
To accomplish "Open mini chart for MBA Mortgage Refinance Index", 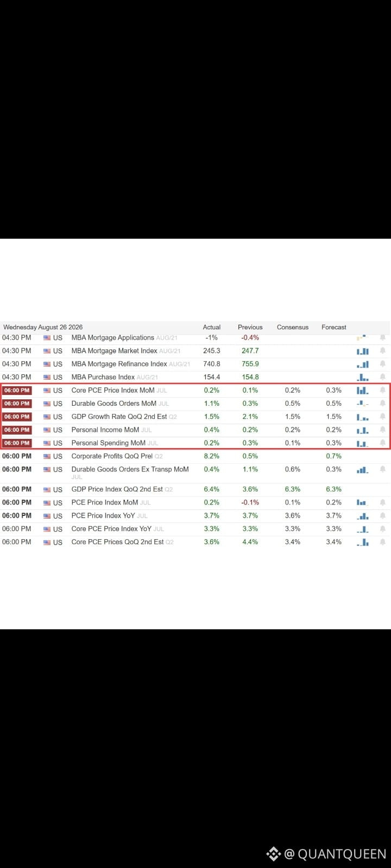I will tap(363, 364).
